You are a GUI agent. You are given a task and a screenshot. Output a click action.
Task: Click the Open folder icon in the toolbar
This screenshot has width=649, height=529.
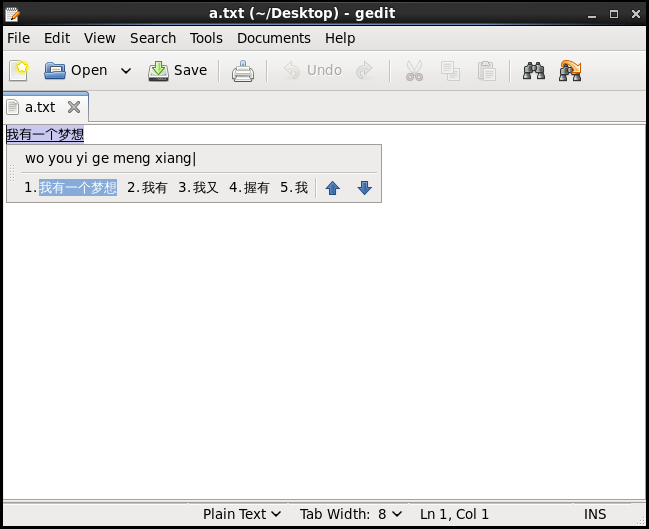[55, 70]
